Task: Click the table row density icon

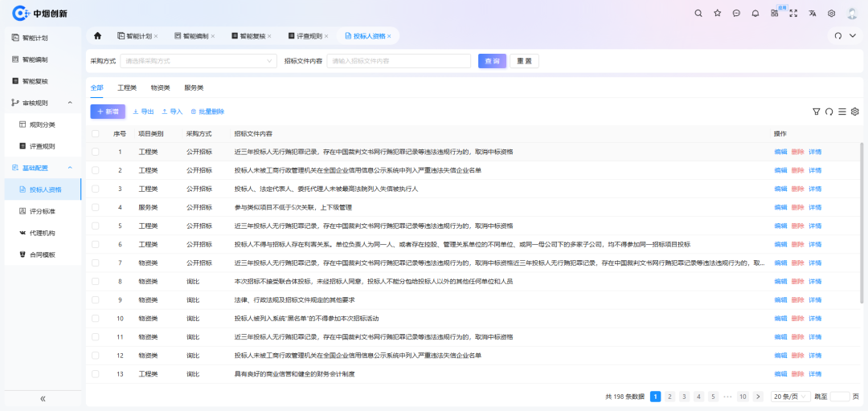Action: (842, 112)
